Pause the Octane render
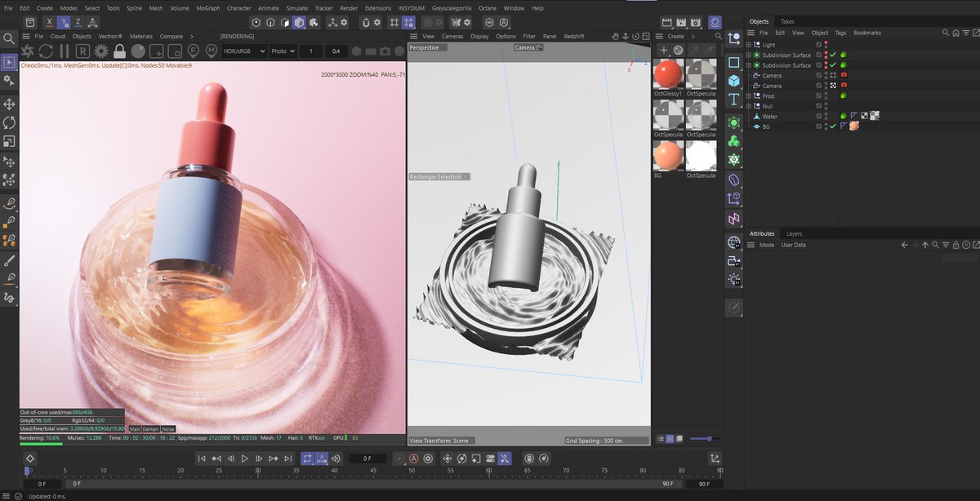 click(x=63, y=51)
